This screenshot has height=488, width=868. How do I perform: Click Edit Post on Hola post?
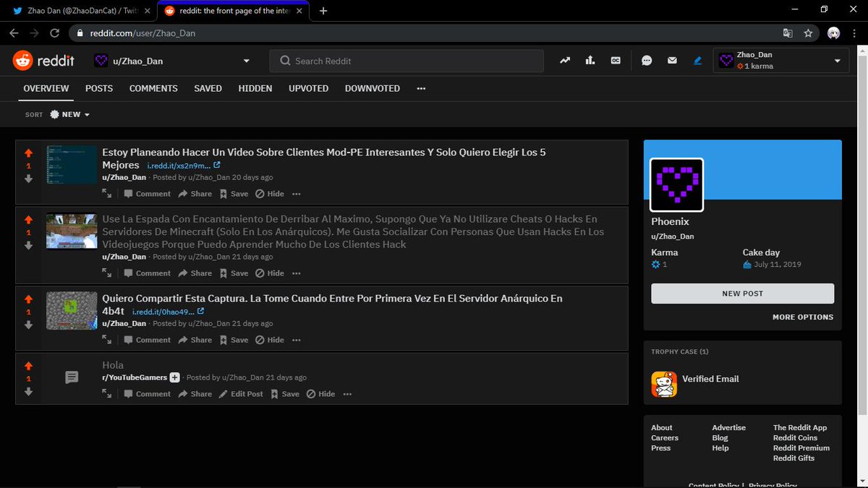tap(241, 394)
